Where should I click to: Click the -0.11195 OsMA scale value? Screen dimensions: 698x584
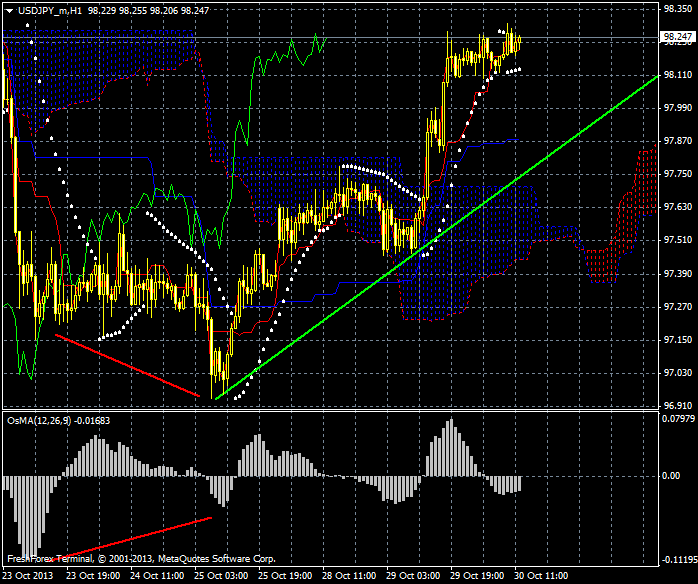(677, 560)
